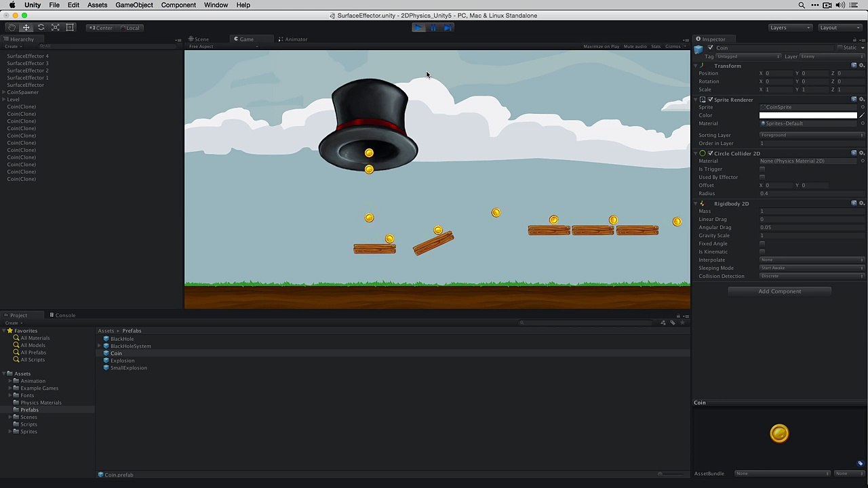868x488 pixels.
Task: Enable the Is Trigger checkbox
Action: pos(762,169)
